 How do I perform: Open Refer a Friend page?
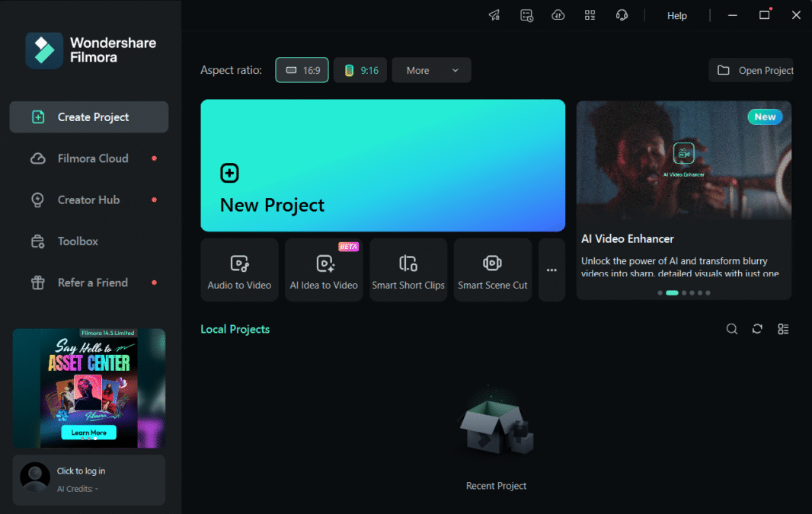click(x=89, y=283)
